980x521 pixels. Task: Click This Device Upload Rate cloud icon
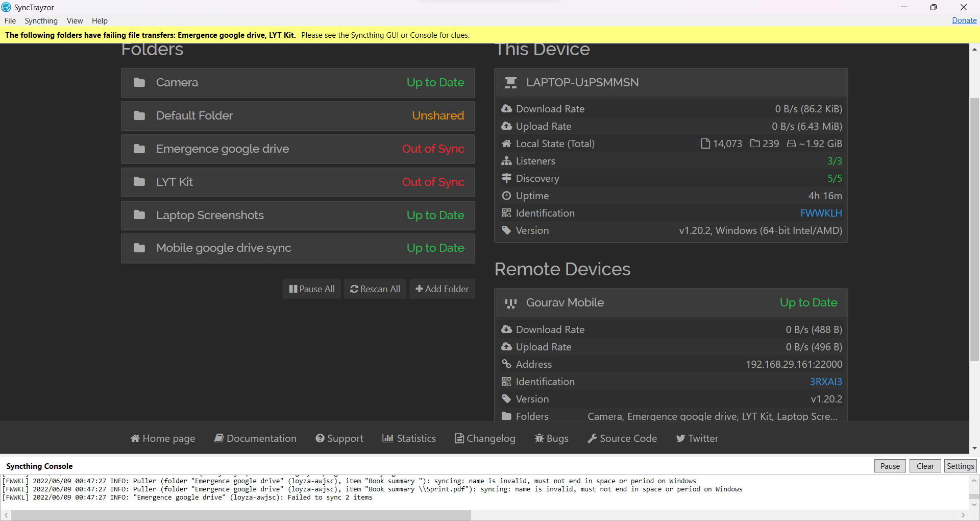(506, 126)
